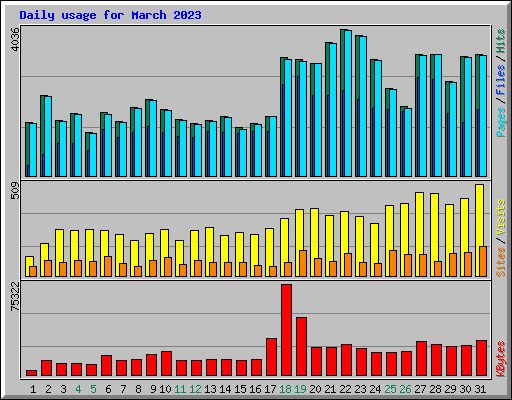Click the Files legend label
Screen dimensions: 512x400
pos(501,80)
